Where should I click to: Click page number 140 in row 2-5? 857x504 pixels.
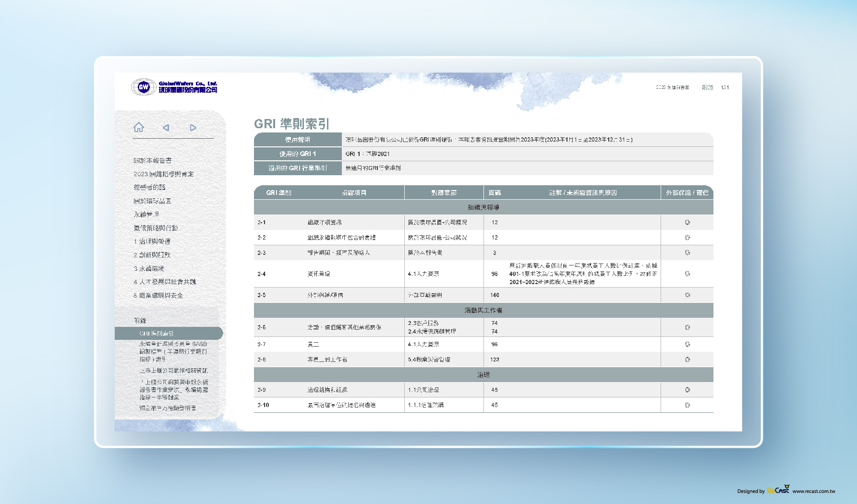point(495,295)
